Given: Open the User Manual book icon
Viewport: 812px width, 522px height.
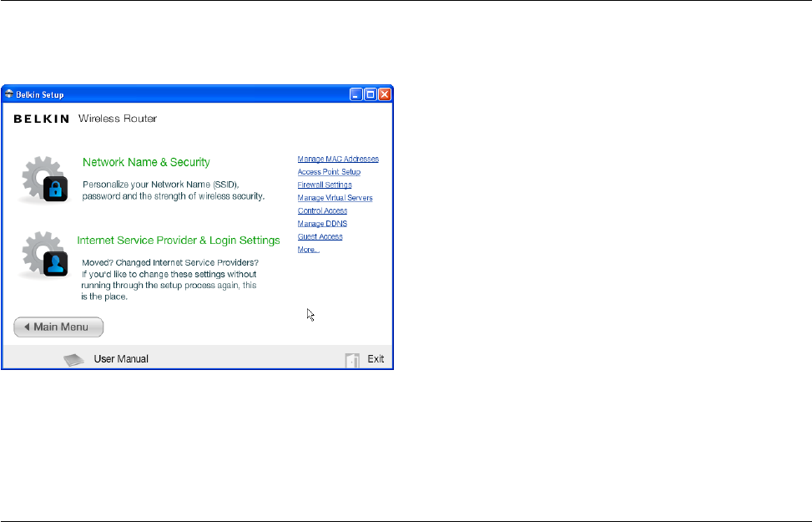Looking at the screenshot, I should 73,359.
